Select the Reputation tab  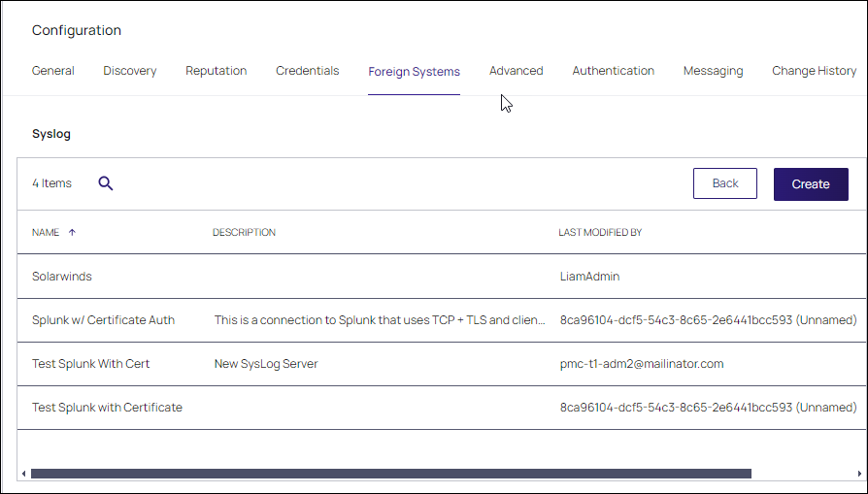click(x=216, y=71)
